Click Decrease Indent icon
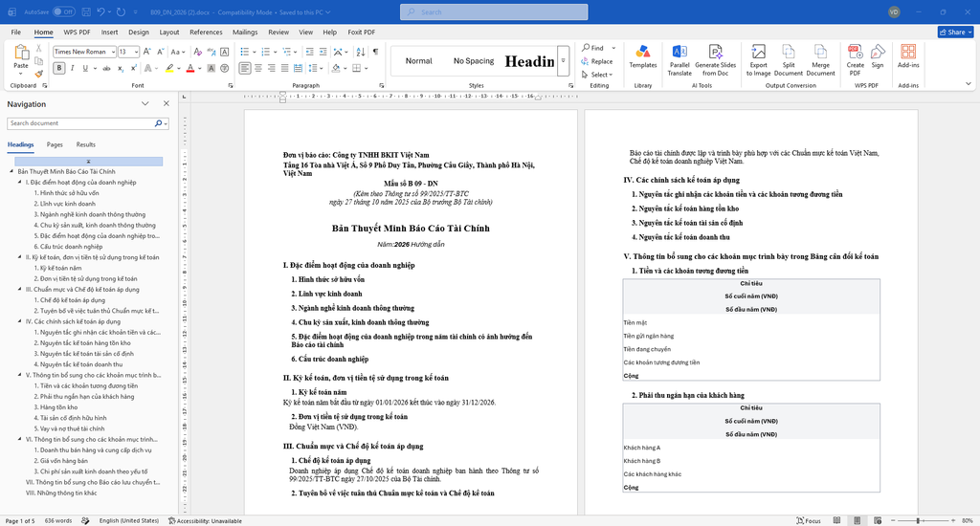Image resolution: width=980 pixels, height=526 pixels. click(309, 52)
